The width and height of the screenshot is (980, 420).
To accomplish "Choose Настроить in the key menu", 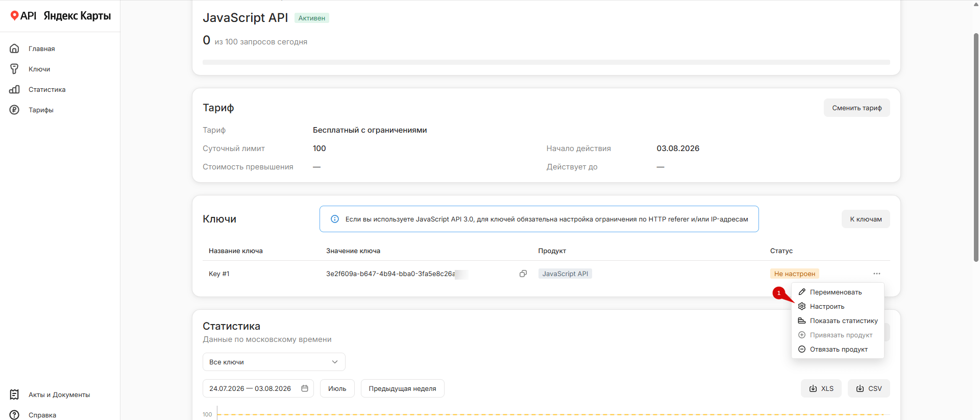I will pyautogui.click(x=838, y=306).
